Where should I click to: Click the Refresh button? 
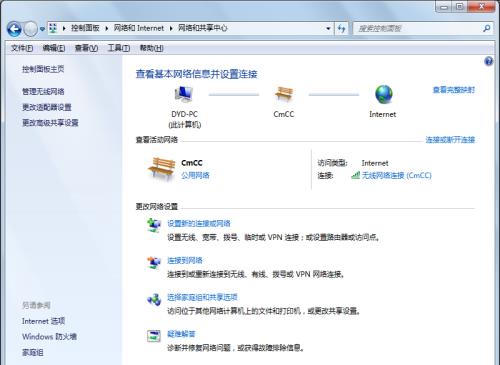341,29
